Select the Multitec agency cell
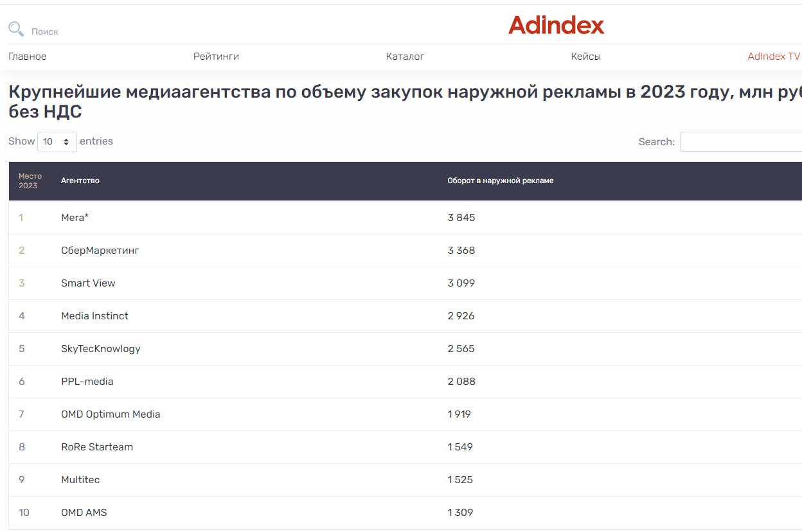Screen dimensions: 802x532 coord(80,480)
